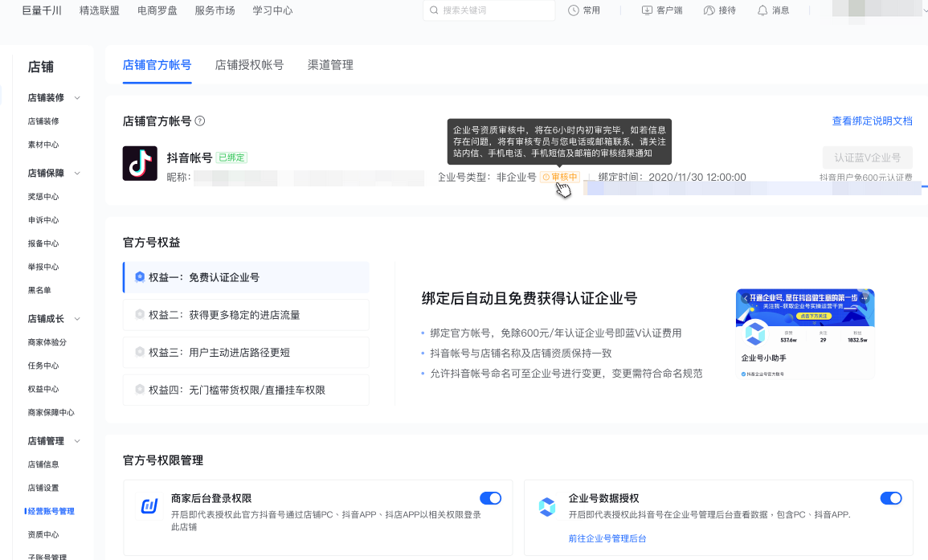The height and width of the screenshot is (560, 928).
Task: Select 权益二：获得更多稳定的进店流量
Action: coord(246,315)
